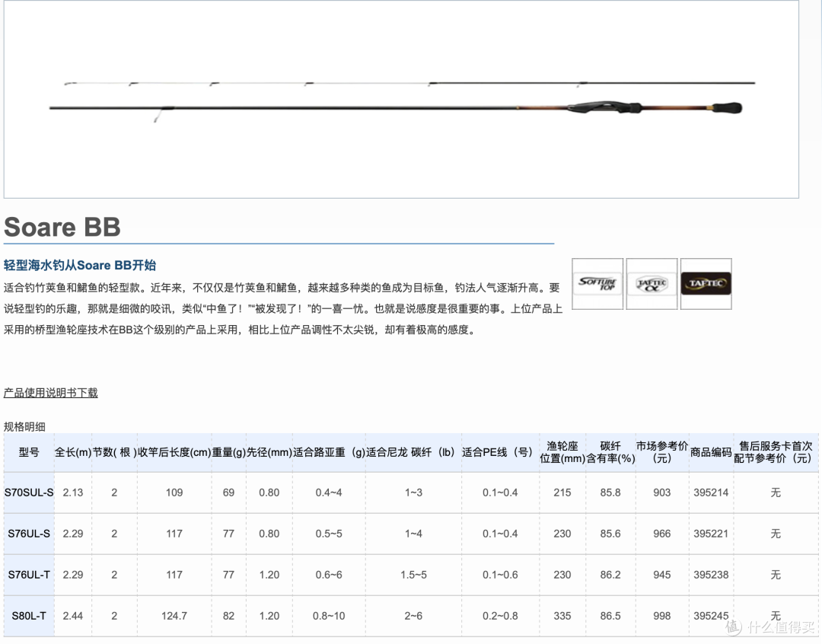Click the 86.2 carbon content value
The width and height of the screenshot is (822, 644).
pyautogui.click(x=610, y=575)
